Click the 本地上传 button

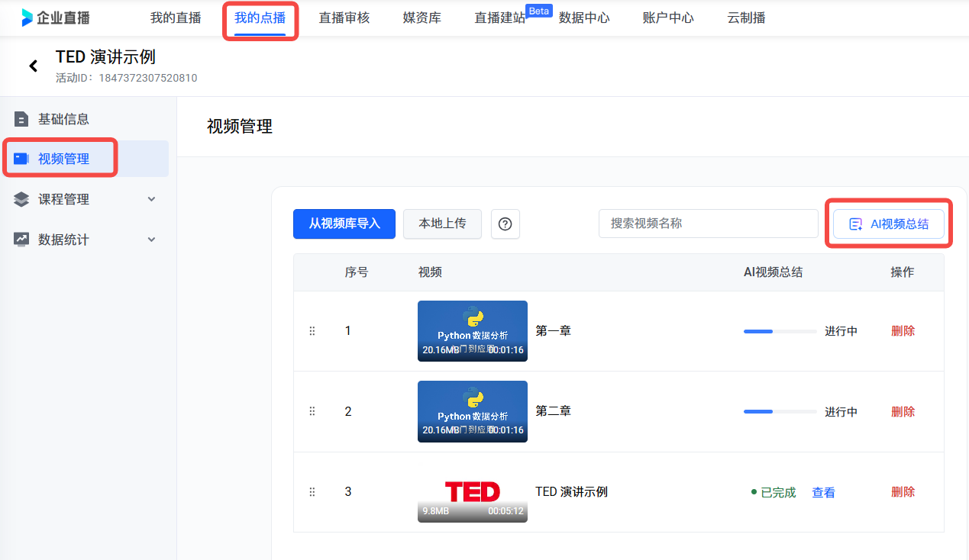pyautogui.click(x=442, y=224)
